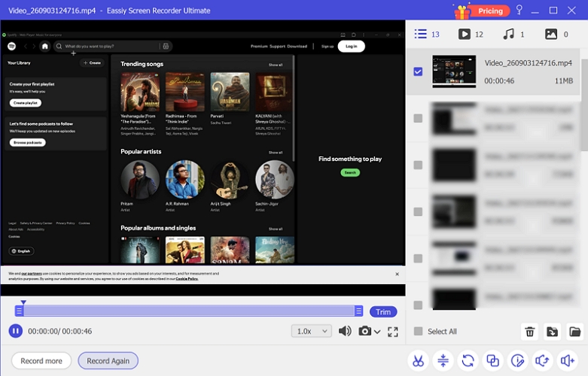Click the Record more button
Viewport: 588px width, 376px height.
click(41, 361)
